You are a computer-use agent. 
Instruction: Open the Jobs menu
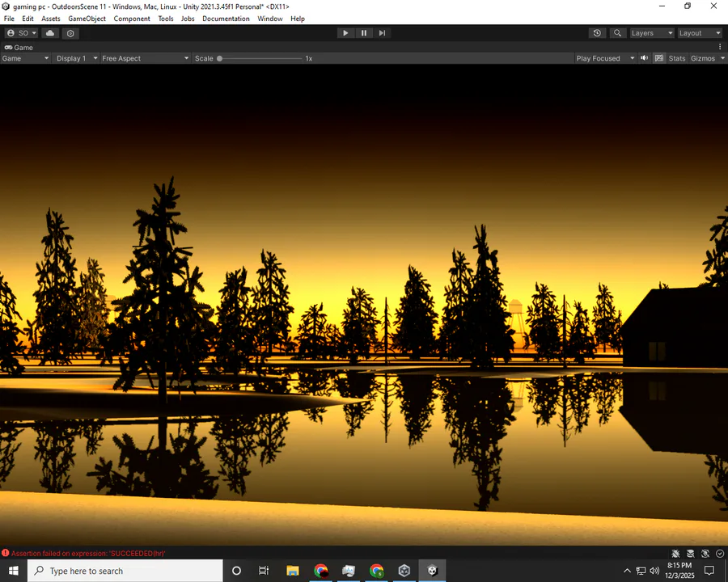tap(188, 19)
